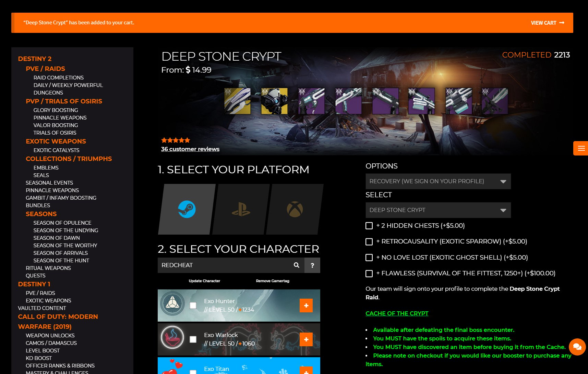Select Season of the Hunt
This screenshot has width=588, height=374.
61,261
